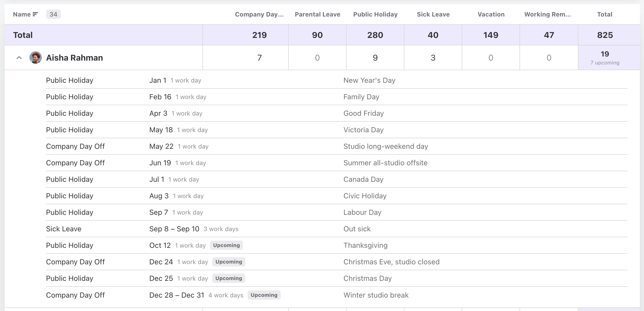
Task: Click the Working Remotely column header
Action: coord(548,14)
